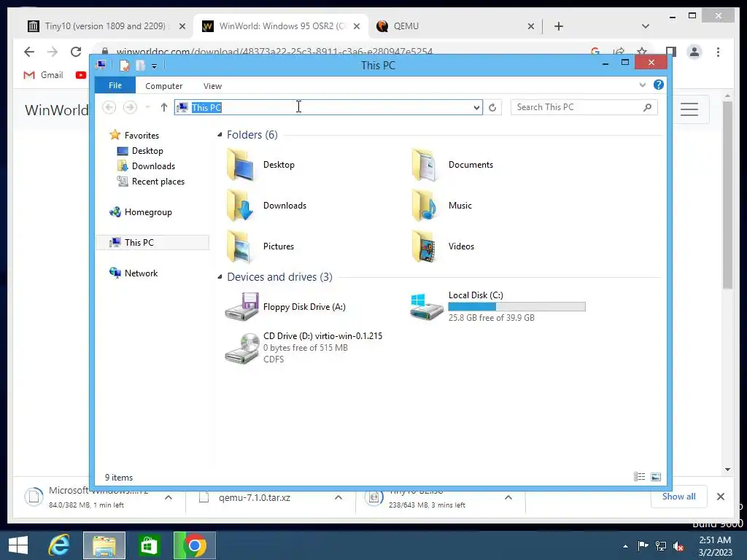Collapse the Devices and drives (3) group

[220, 276]
